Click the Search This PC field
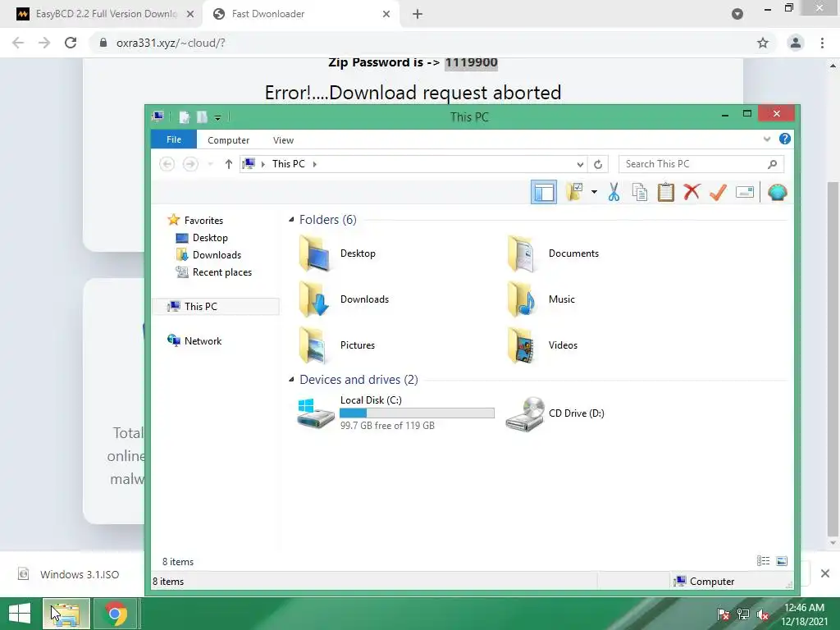The height and width of the screenshot is (630, 840). click(x=701, y=164)
